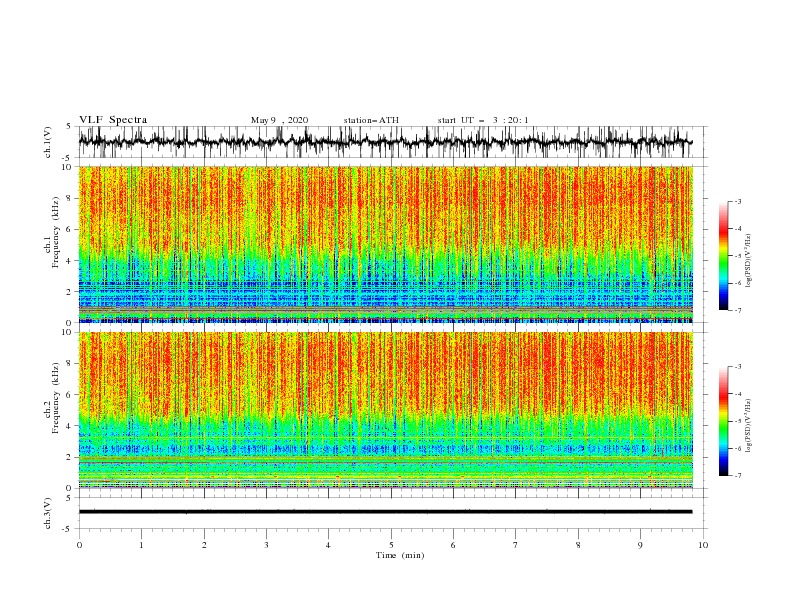Click the ch.2 color scale bar
Image resolution: width=792 pixels, height=612 pixels.
coord(723,421)
